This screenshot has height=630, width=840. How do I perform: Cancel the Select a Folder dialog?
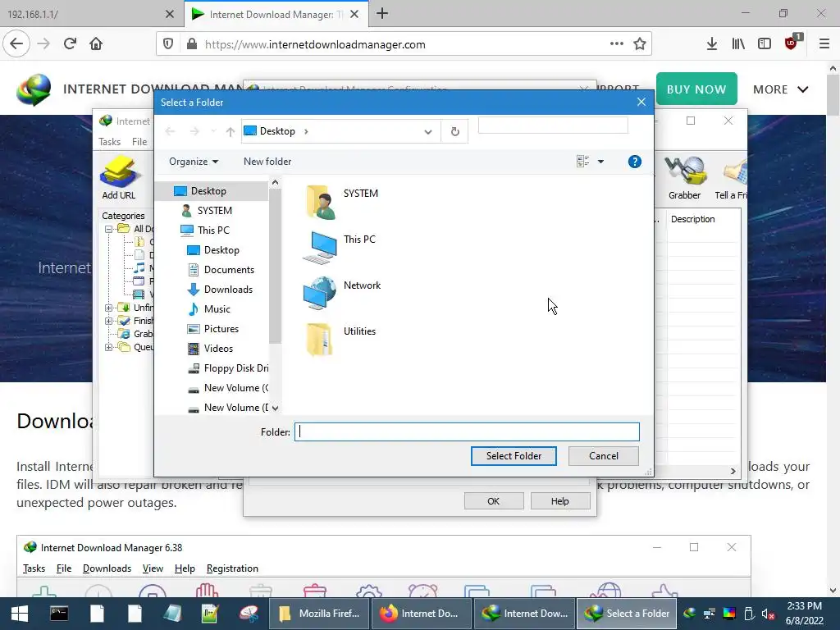coord(603,456)
